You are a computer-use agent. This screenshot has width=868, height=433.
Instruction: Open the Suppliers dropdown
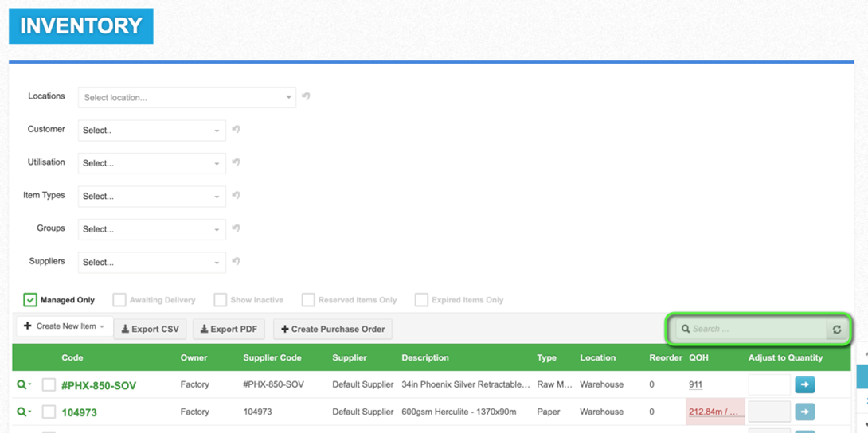click(151, 263)
